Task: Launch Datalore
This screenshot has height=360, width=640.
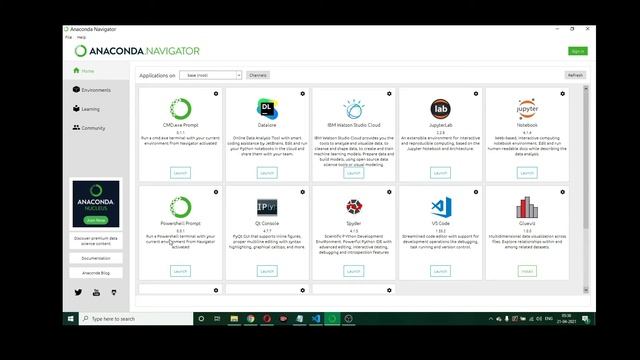Action: [x=267, y=173]
